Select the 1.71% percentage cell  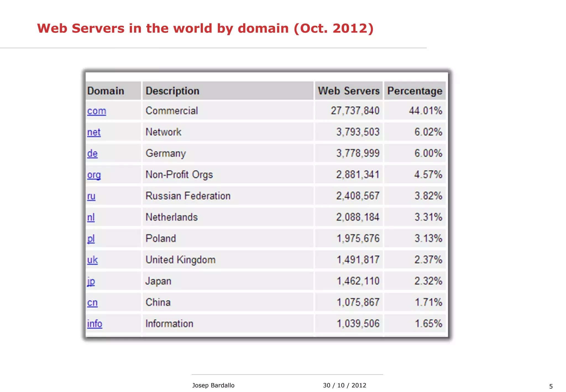point(415,302)
